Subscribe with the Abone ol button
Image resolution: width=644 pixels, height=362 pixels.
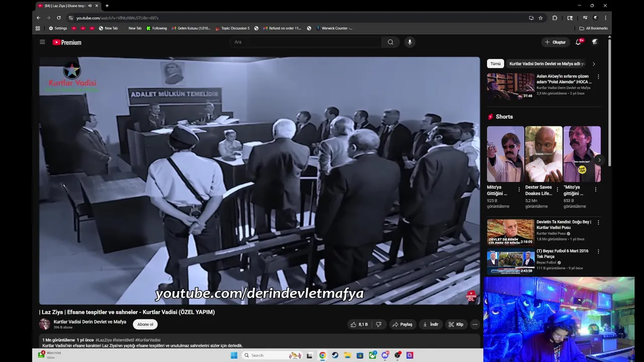click(145, 324)
